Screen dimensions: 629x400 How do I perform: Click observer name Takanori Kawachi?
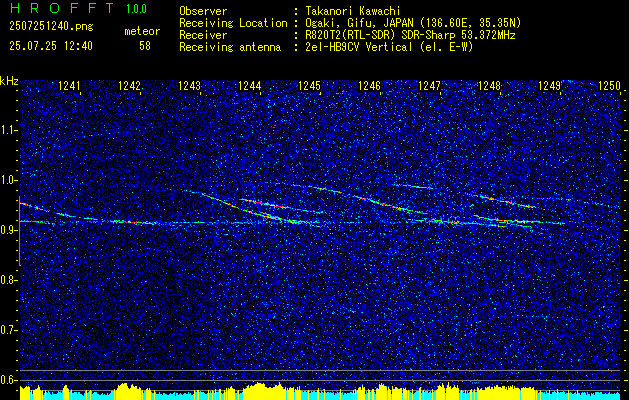(353, 11)
